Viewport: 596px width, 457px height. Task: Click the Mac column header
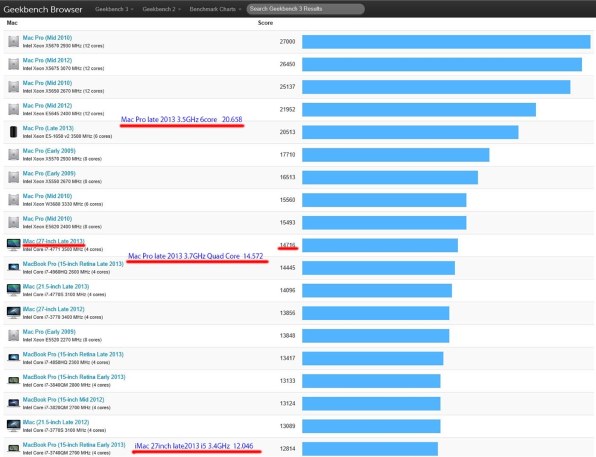[12, 23]
